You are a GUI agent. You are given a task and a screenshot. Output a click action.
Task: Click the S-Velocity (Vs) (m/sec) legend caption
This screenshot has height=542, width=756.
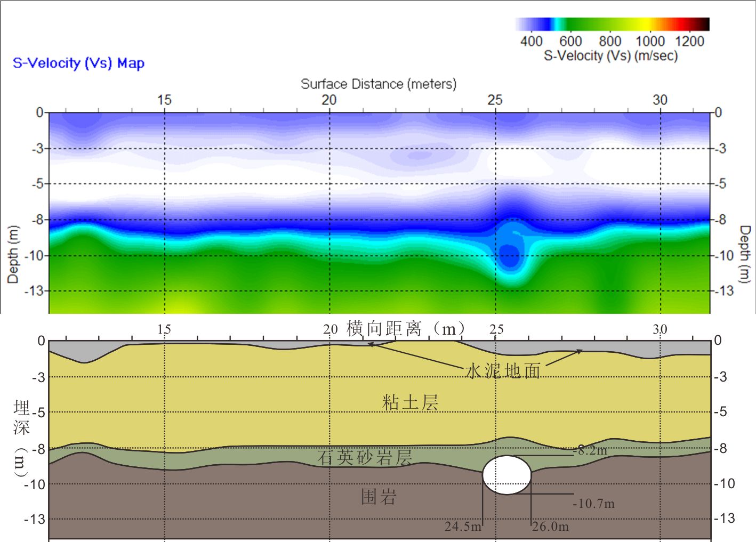[x=610, y=55]
